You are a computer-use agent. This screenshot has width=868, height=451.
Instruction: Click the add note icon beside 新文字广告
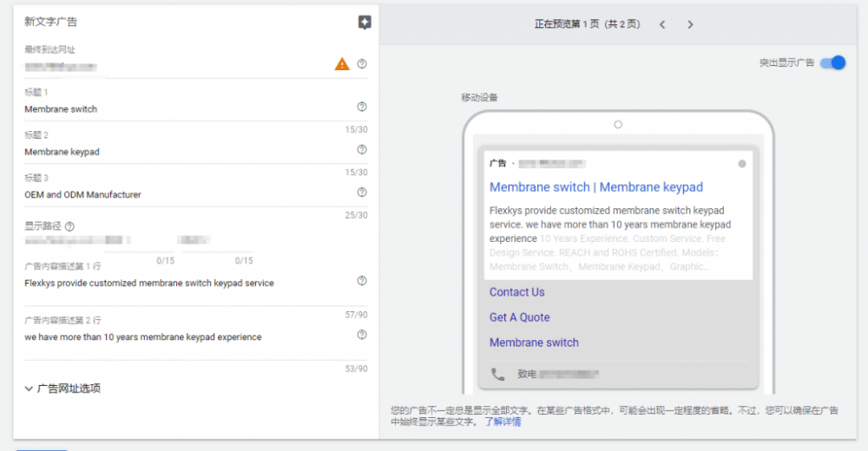(365, 23)
